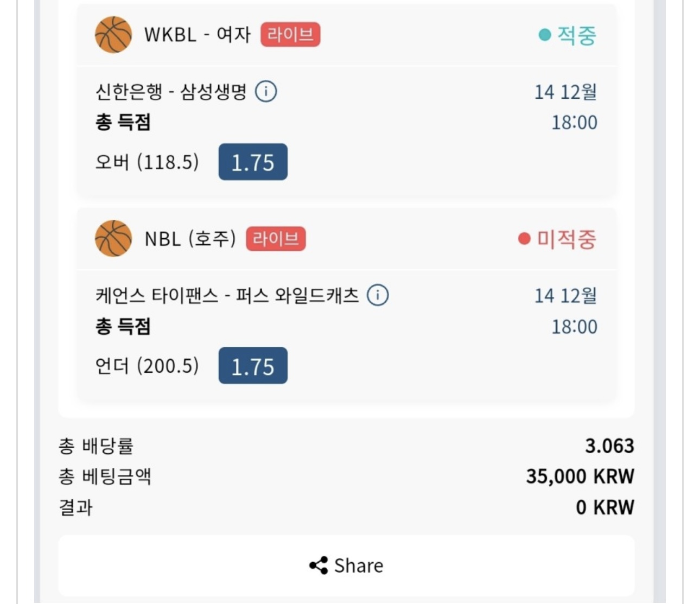
Task: Click the total odds value 3.063
Action: point(609,446)
